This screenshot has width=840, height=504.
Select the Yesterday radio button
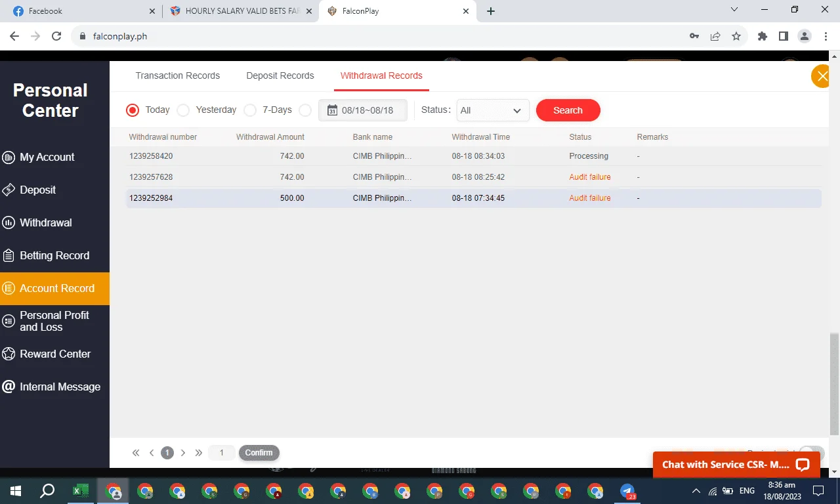pos(183,110)
